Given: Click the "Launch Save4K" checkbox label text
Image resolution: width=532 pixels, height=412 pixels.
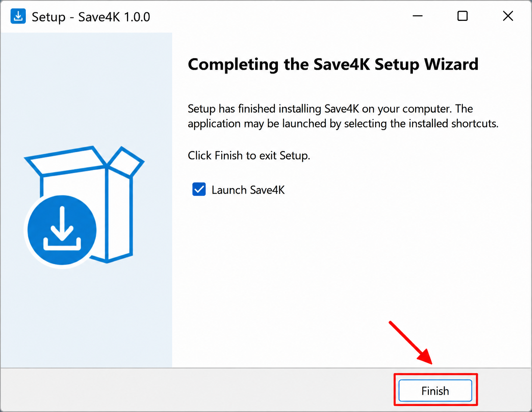Looking at the screenshot, I should (248, 190).
